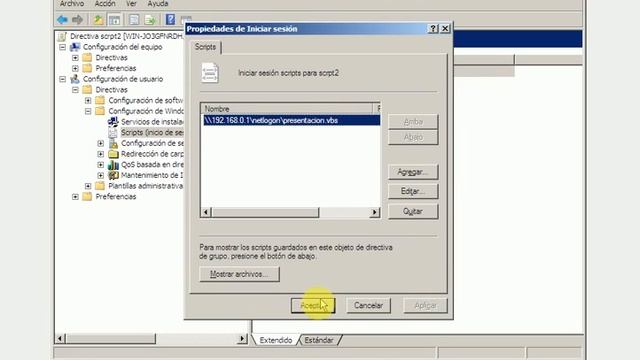Expand Preferencias under Configuración del equipo
This screenshot has width=640, height=360.
[75, 68]
